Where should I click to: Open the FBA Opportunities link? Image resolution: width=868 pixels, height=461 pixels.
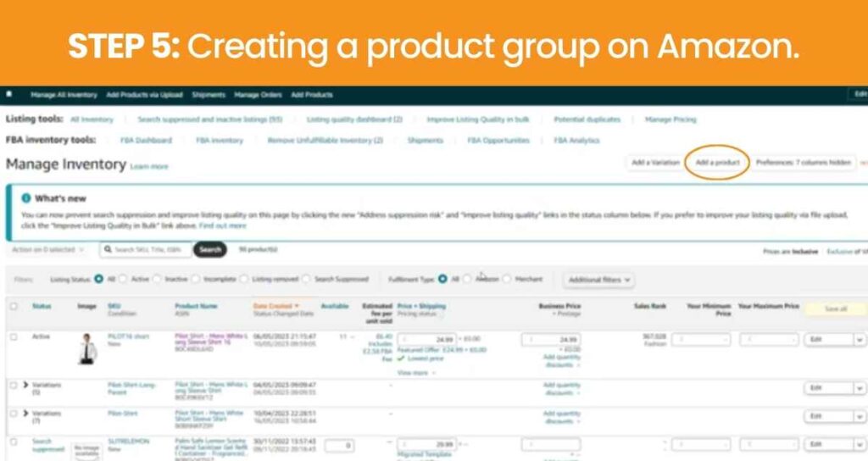[498, 141]
